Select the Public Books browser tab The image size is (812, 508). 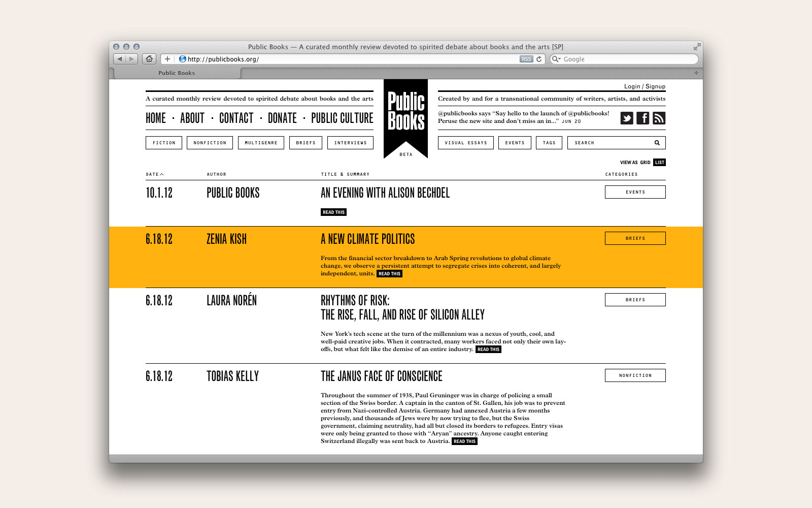pos(177,73)
